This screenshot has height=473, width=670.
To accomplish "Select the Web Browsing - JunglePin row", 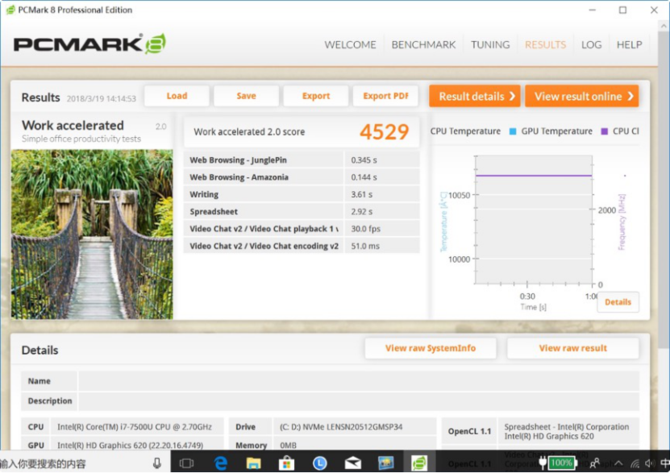I will [x=302, y=160].
